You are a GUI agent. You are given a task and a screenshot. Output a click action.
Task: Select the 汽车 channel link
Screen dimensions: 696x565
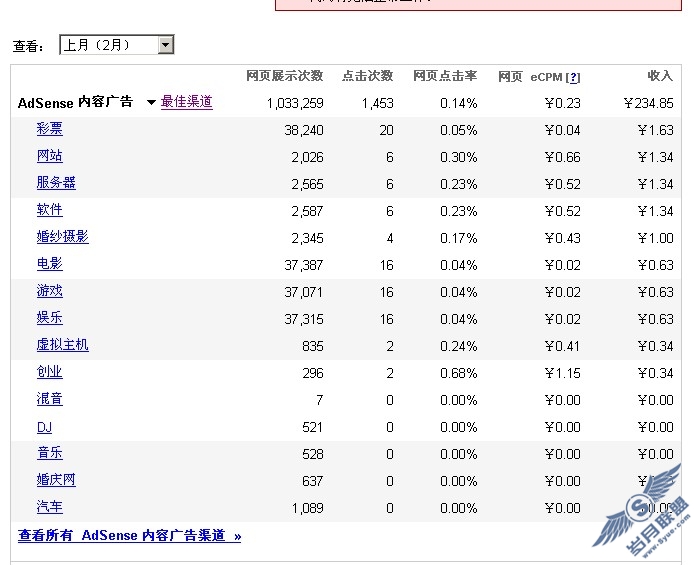click(x=50, y=507)
